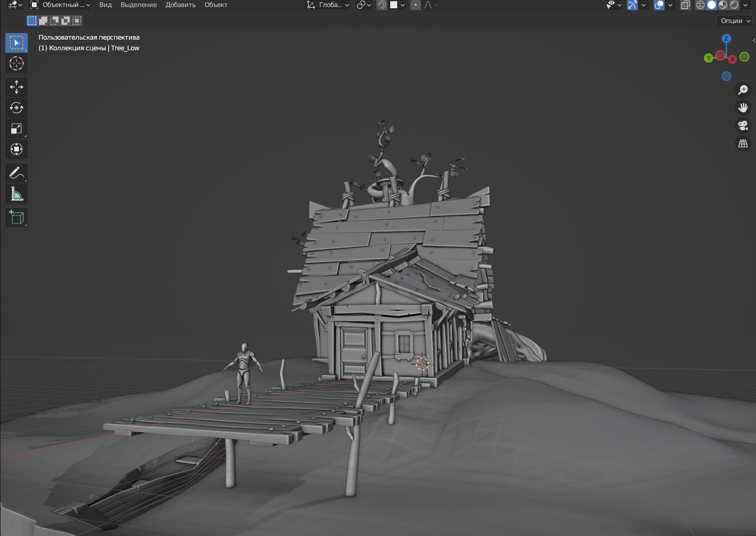The width and height of the screenshot is (756, 536).
Task: Pick the Annotate pencil tool
Action: pyautogui.click(x=17, y=173)
